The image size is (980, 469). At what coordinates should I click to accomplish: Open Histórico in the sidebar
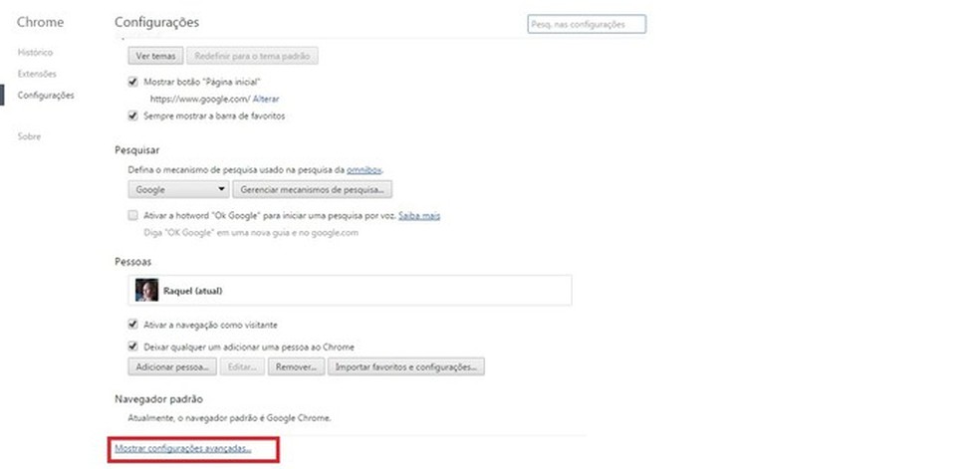click(35, 52)
